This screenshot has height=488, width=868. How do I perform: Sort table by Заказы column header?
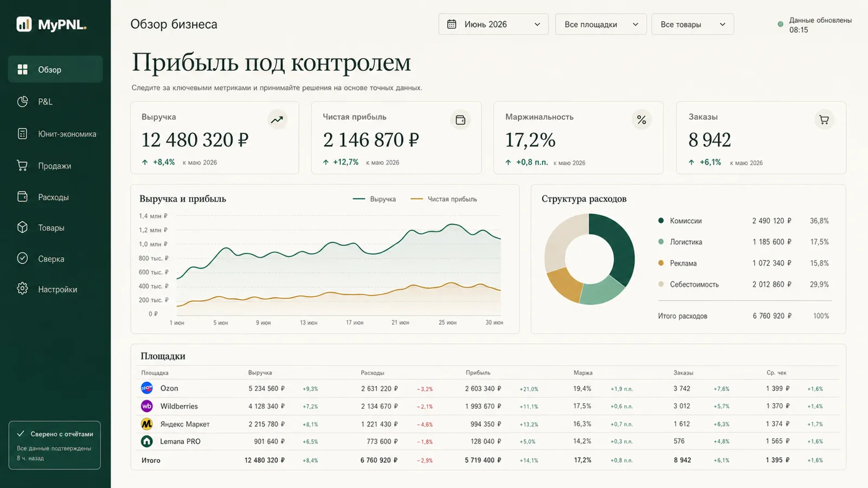pyautogui.click(x=684, y=373)
